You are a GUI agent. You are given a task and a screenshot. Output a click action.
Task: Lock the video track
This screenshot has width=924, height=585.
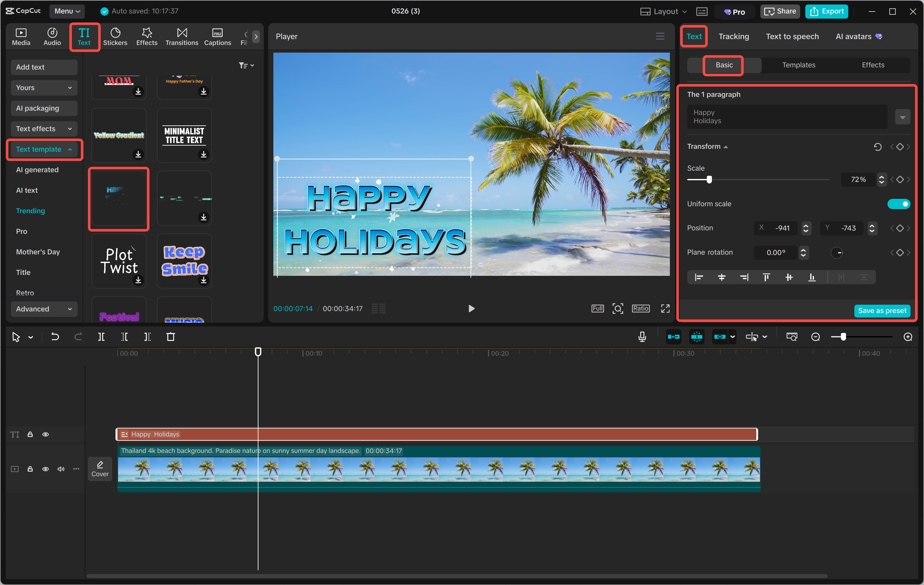30,469
